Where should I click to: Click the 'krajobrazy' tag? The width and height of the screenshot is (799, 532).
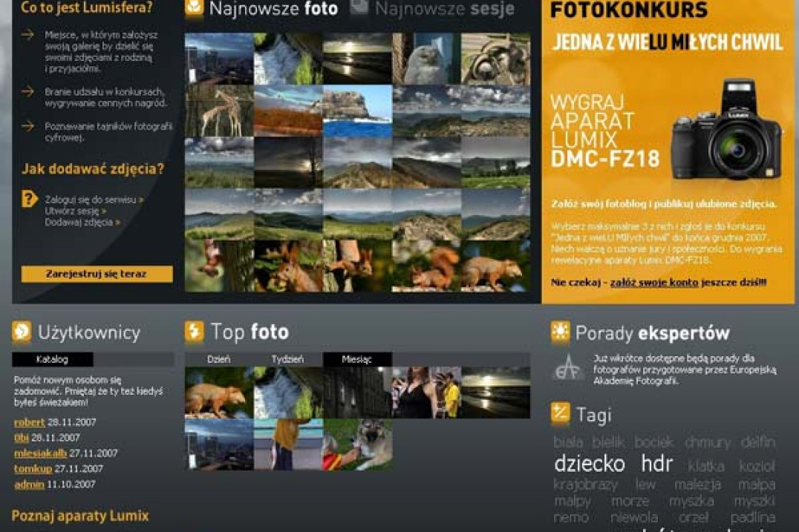click(x=585, y=485)
